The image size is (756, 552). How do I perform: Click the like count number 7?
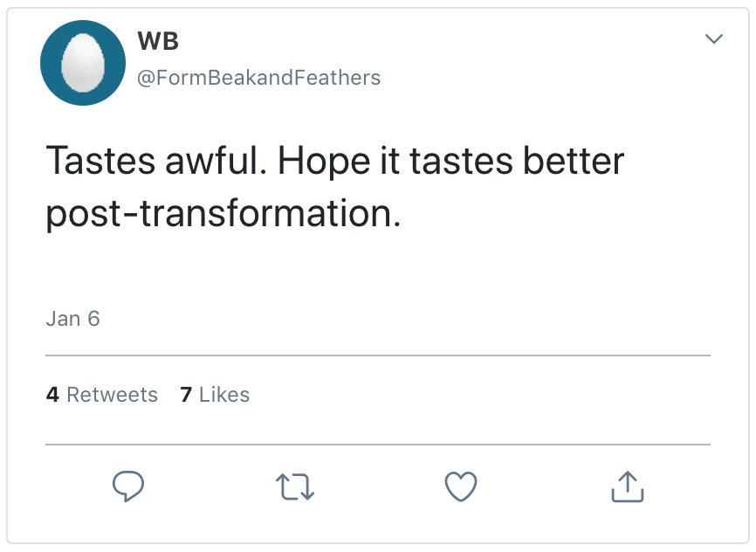pyautogui.click(x=186, y=395)
